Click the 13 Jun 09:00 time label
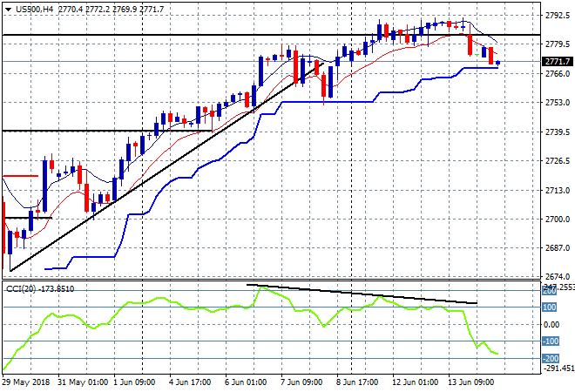The width and height of the screenshot is (575, 392). tap(471, 382)
